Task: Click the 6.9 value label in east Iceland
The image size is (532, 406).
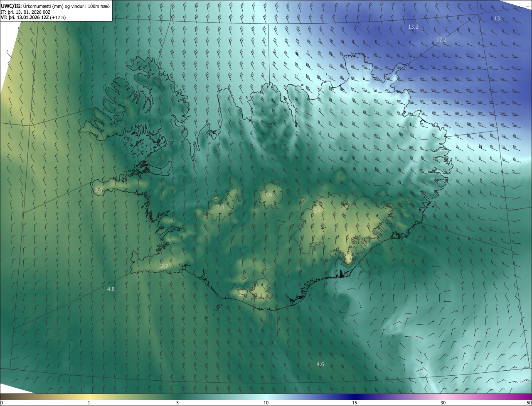Action: click(x=408, y=128)
